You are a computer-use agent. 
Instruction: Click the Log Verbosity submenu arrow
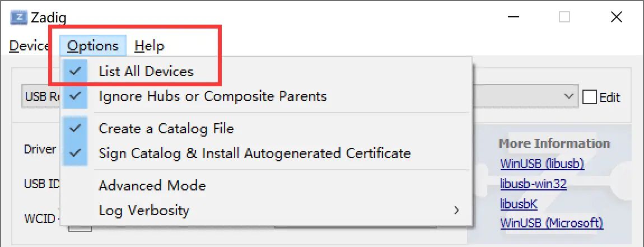click(x=457, y=211)
